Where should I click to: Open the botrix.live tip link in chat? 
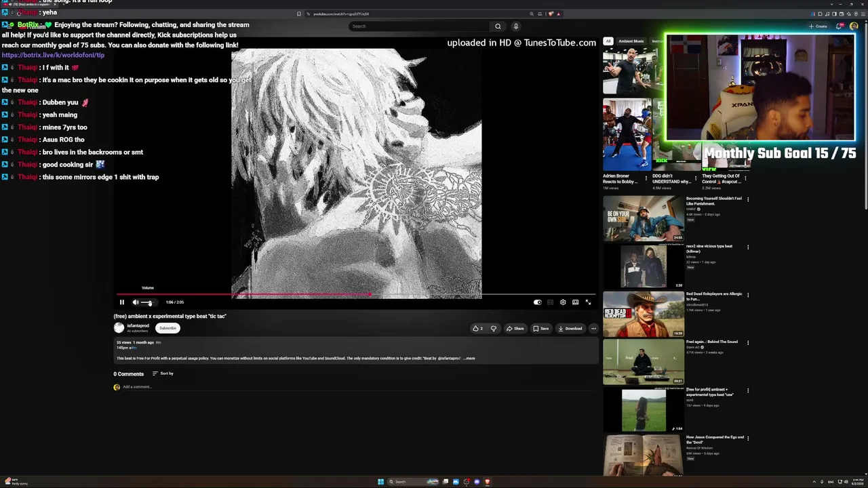pyautogui.click(x=53, y=55)
